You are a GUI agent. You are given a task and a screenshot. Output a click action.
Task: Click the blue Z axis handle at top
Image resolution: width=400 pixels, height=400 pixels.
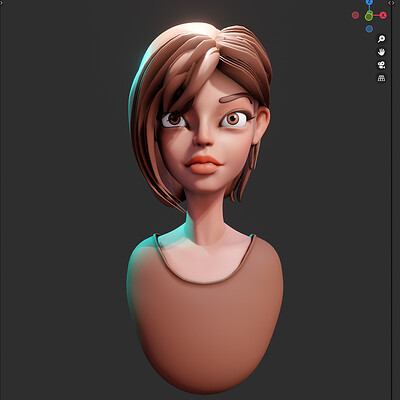click(369, 2)
